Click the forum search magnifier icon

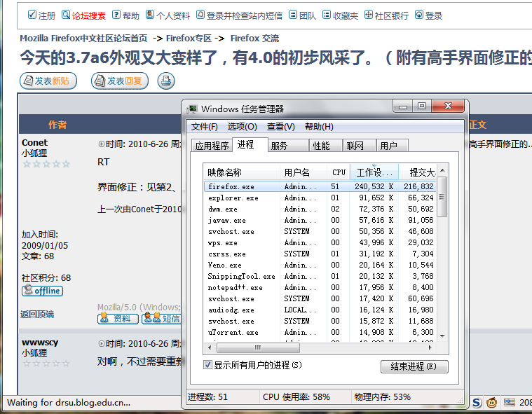66,15
